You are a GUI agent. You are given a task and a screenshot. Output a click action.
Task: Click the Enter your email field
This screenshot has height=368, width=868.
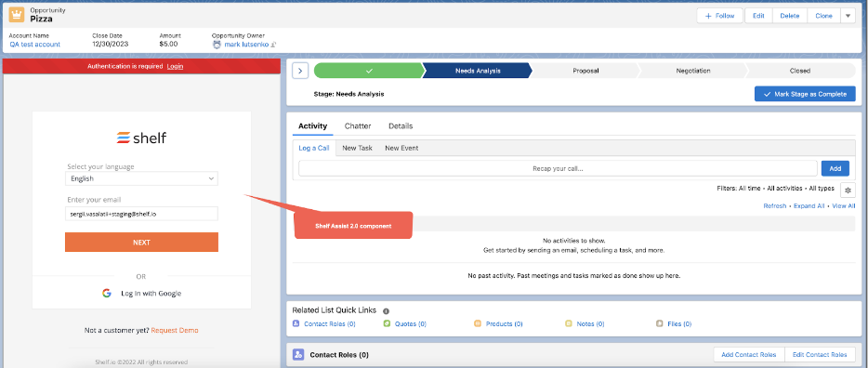point(141,213)
